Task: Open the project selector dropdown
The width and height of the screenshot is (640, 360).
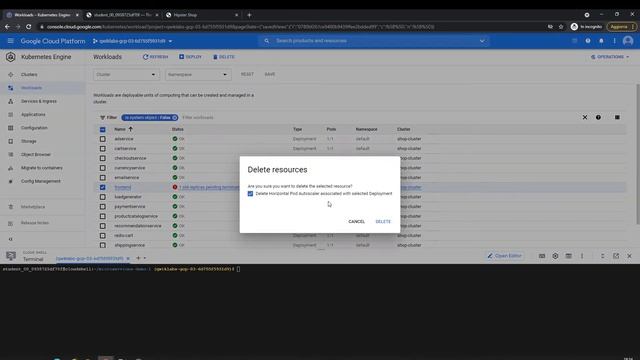Action: pyautogui.click(x=132, y=41)
